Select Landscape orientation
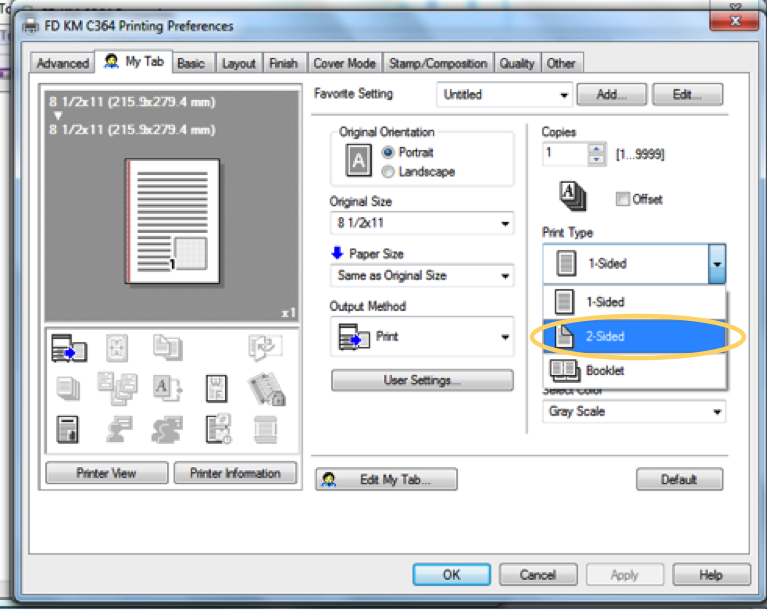 coord(389,172)
